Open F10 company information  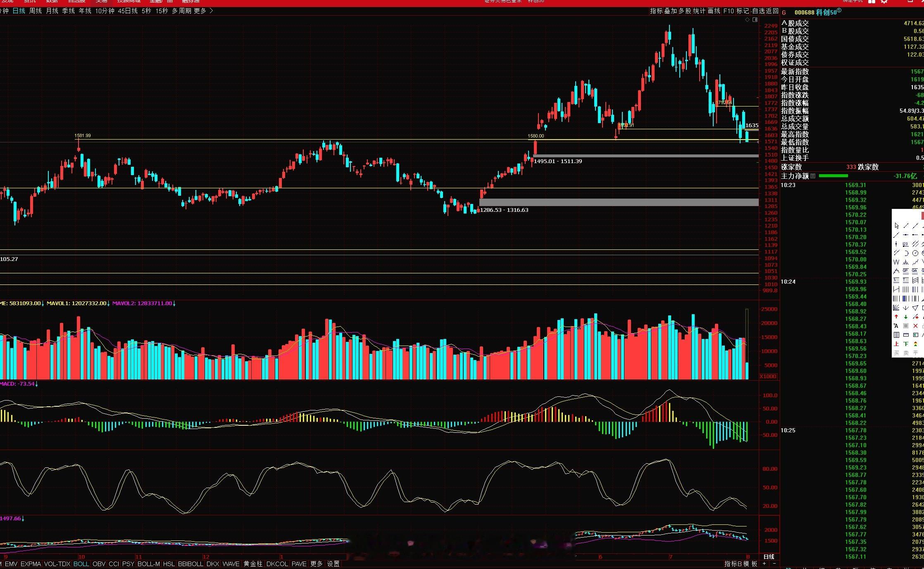click(x=729, y=11)
